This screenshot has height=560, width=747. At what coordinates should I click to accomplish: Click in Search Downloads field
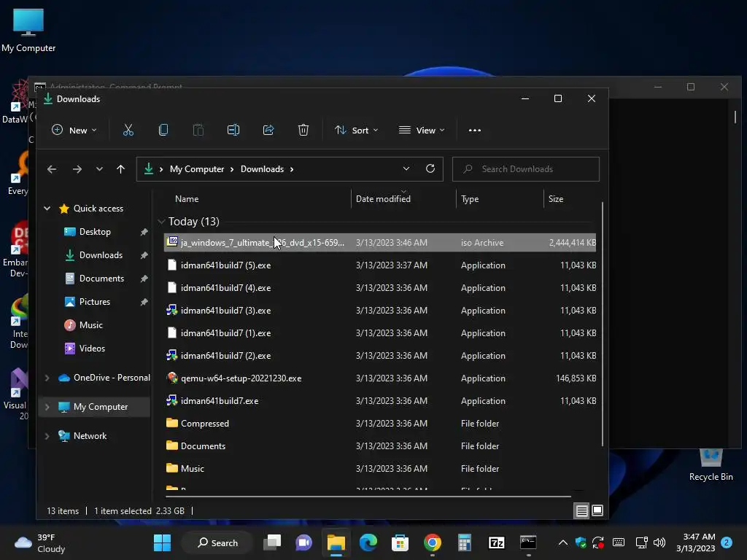[x=525, y=169]
